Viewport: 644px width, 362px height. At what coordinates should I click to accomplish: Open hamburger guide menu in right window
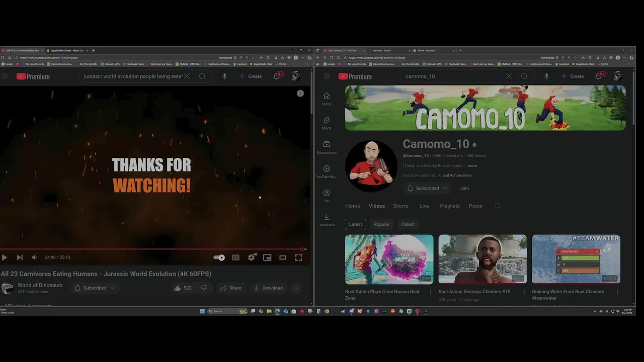[x=327, y=76]
